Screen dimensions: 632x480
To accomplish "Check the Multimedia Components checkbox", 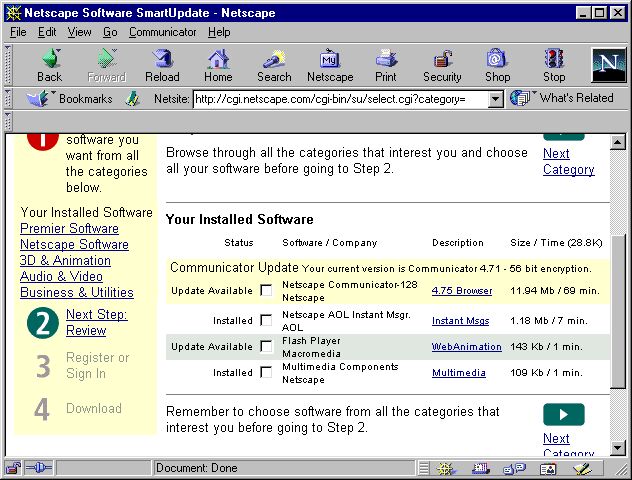I will pyautogui.click(x=266, y=372).
